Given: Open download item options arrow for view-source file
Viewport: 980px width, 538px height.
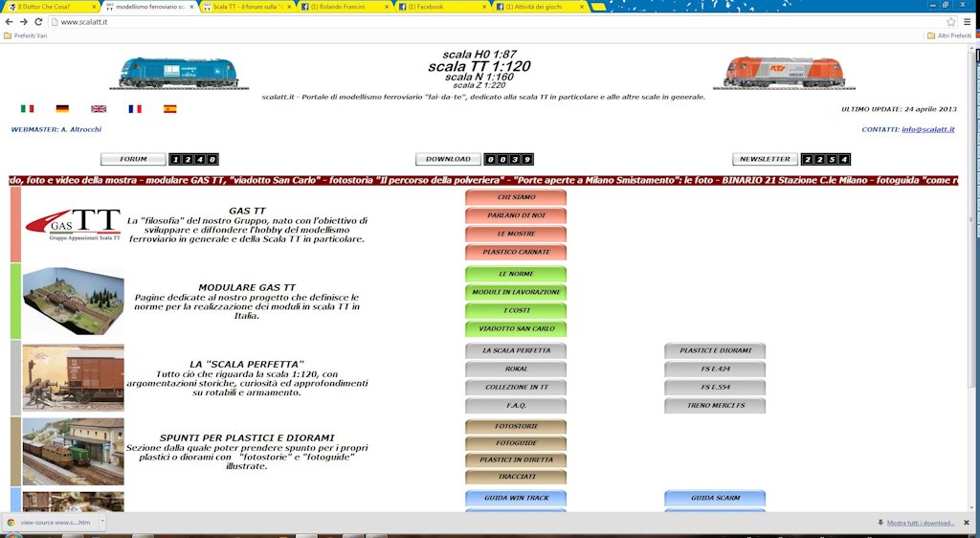Looking at the screenshot, I should coord(101,521).
